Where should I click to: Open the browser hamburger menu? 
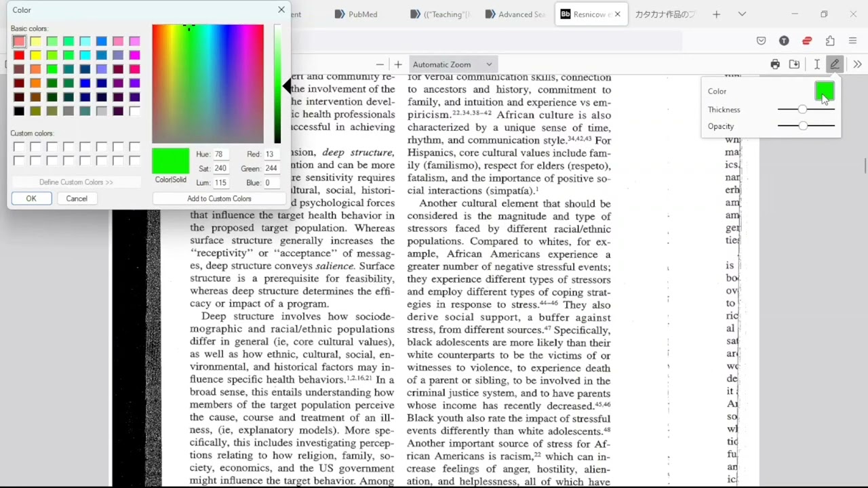pyautogui.click(x=853, y=41)
